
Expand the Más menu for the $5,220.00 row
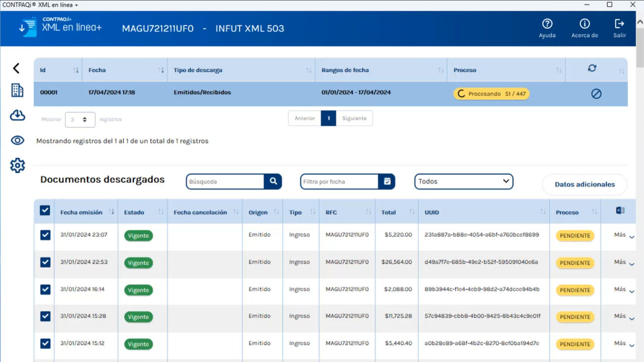point(624,235)
